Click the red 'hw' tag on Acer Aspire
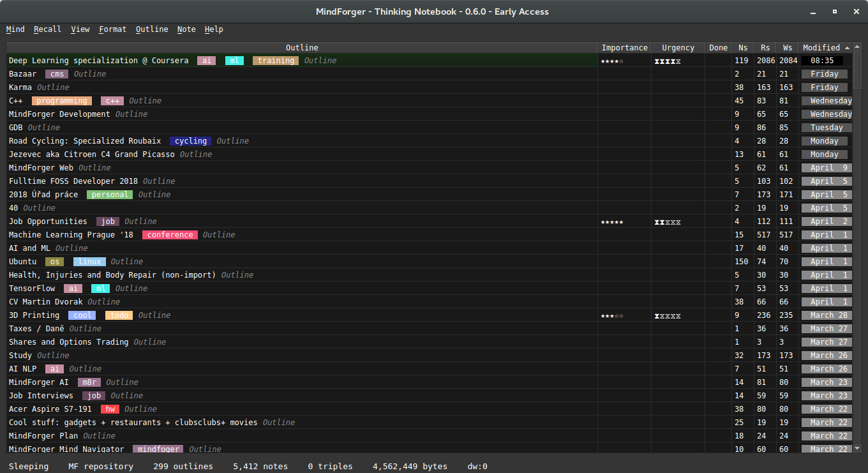 click(x=110, y=409)
